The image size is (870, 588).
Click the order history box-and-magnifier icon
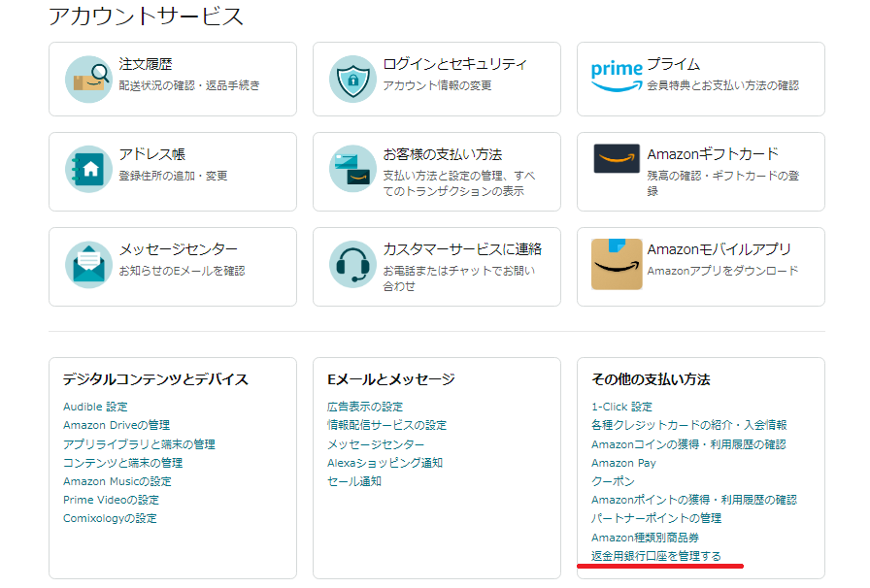tap(88, 80)
